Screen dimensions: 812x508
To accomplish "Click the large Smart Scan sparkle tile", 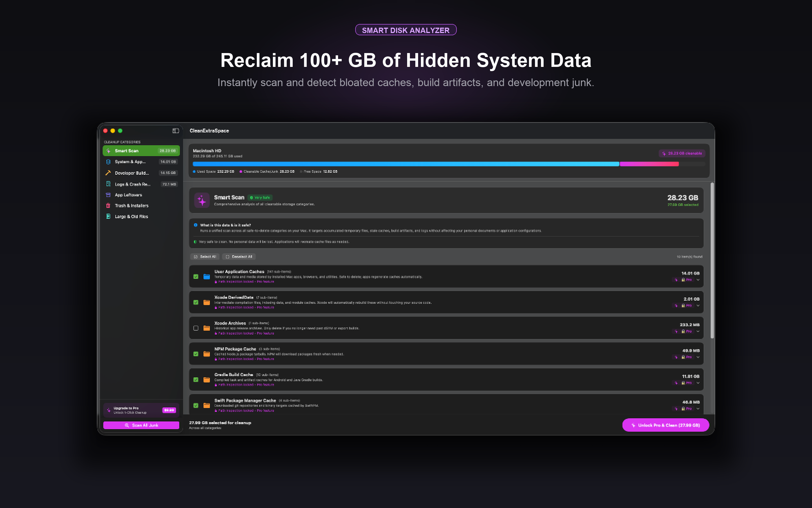I will click(202, 200).
